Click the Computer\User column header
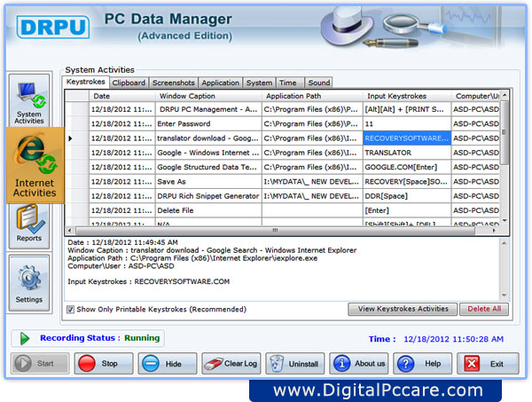This screenshot has width=532, height=402. [476, 96]
